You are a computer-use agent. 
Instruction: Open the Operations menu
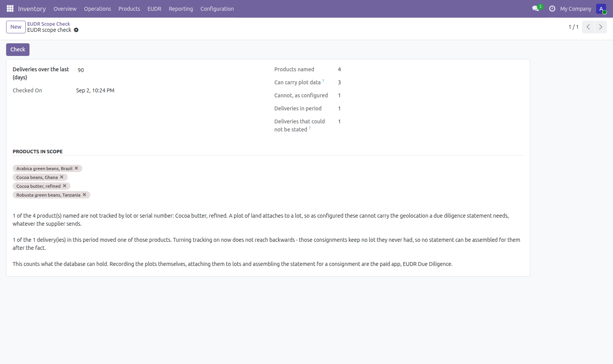coord(97,8)
